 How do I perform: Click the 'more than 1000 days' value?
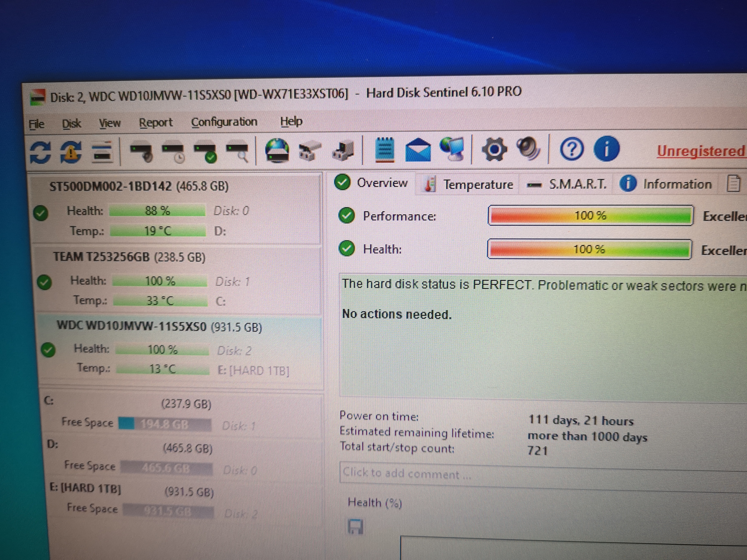[x=588, y=436]
